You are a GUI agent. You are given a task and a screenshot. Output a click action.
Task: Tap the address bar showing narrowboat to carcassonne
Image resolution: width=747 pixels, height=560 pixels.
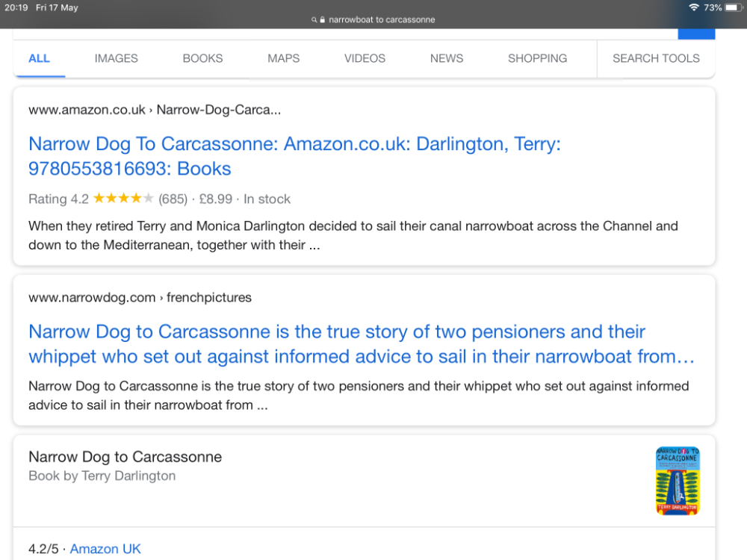(373, 19)
